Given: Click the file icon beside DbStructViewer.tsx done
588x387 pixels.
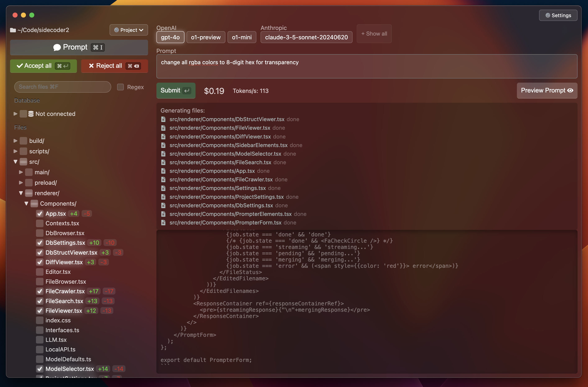Looking at the screenshot, I should [163, 119].
